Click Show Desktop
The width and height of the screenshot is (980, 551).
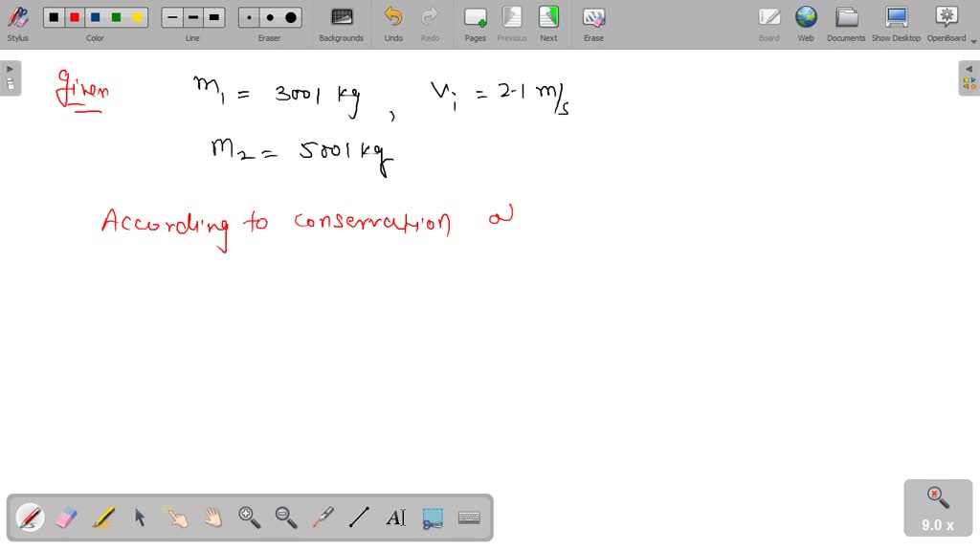896,24
